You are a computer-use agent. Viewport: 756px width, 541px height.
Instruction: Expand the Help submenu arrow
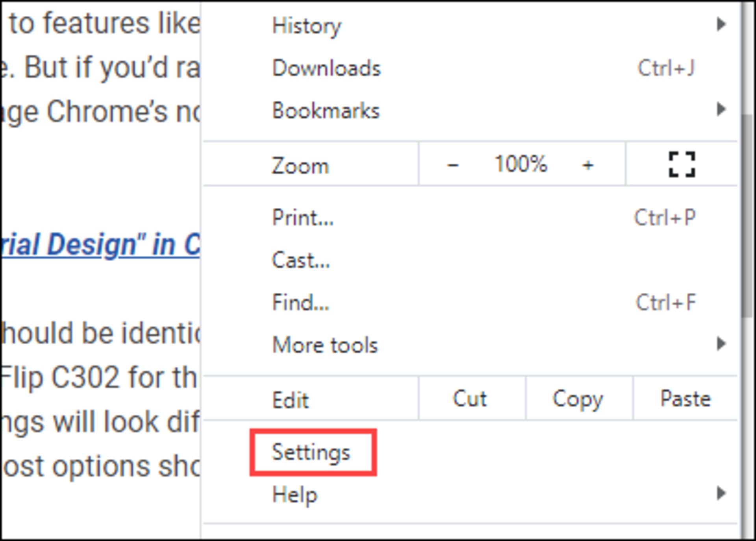[x=721, y=493]
